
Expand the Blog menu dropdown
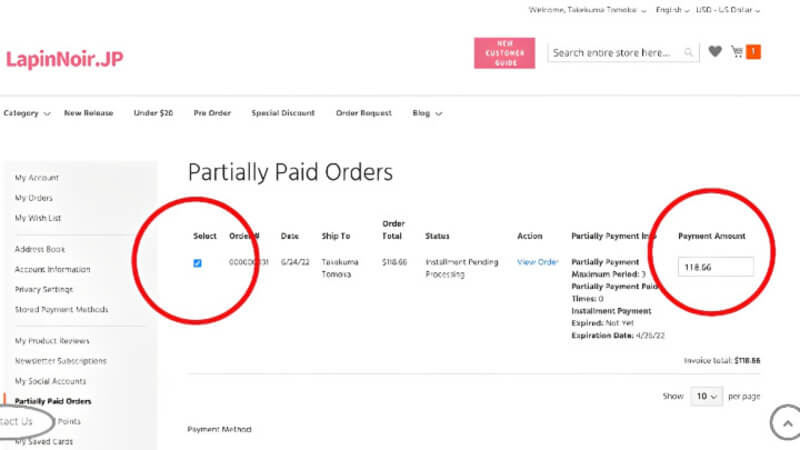coord(427,113)
